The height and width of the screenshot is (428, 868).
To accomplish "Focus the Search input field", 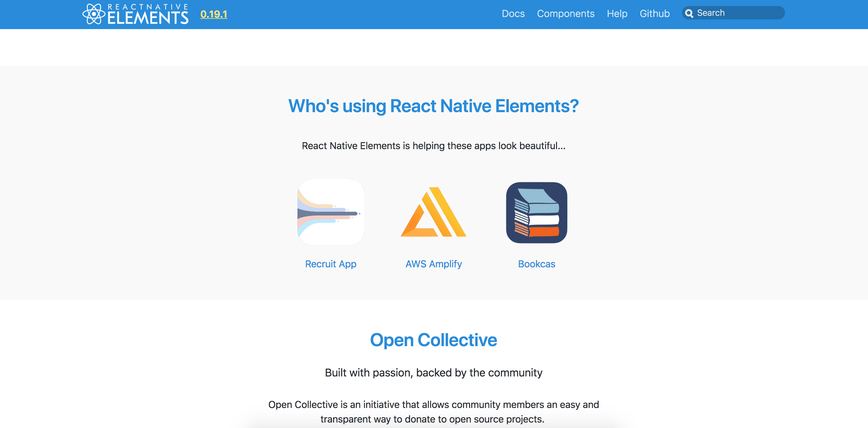I will click(x=738, y=13).
